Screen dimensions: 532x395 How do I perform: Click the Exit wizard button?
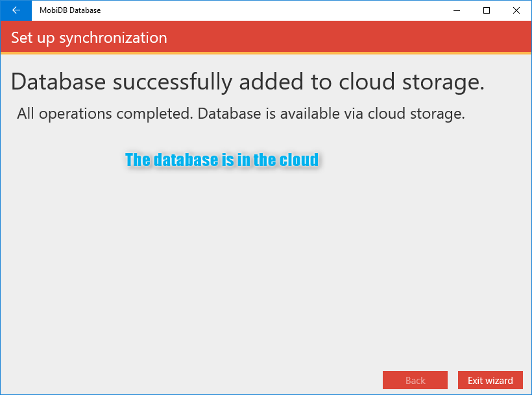[x=490, y=380]
